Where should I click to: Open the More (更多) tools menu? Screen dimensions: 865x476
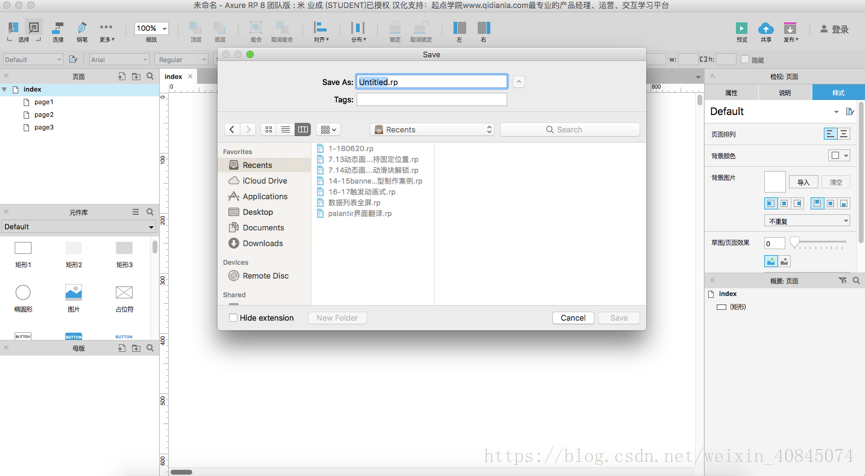point(106,31)
